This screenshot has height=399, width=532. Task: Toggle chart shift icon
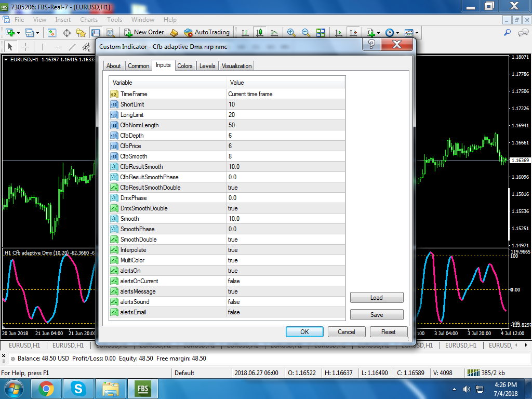(x=353, y=33)
